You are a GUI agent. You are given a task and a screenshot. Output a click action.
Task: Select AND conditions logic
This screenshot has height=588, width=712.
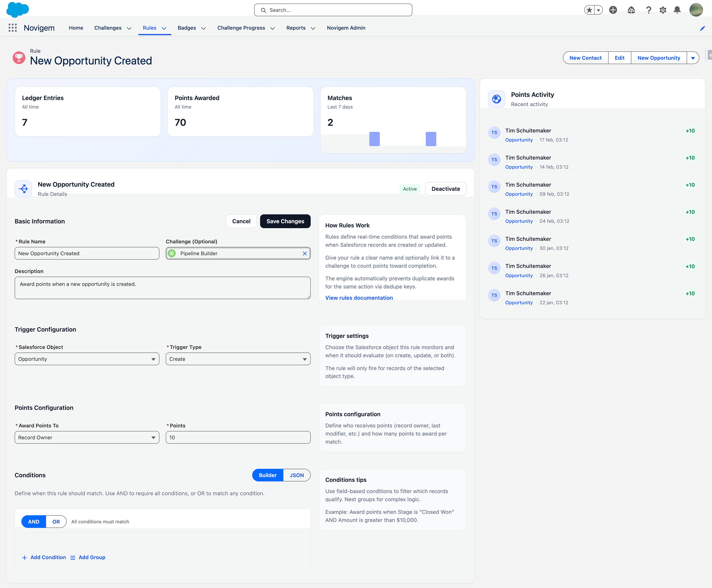click(x=34, y=522)
